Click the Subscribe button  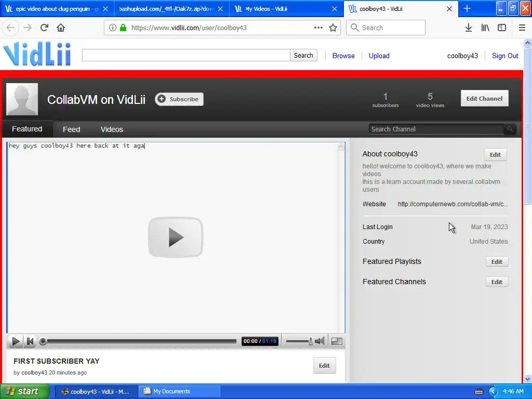pyautogui.click(x=179, y=99)
